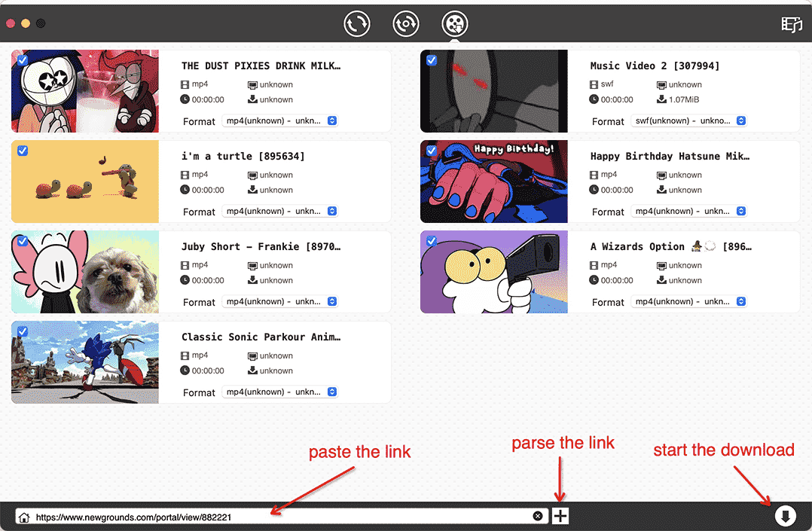The image size is (812, 531).
Task: Toggle checkbox for Classic Sonic Parkour Animation
Action: pos(23,331)
